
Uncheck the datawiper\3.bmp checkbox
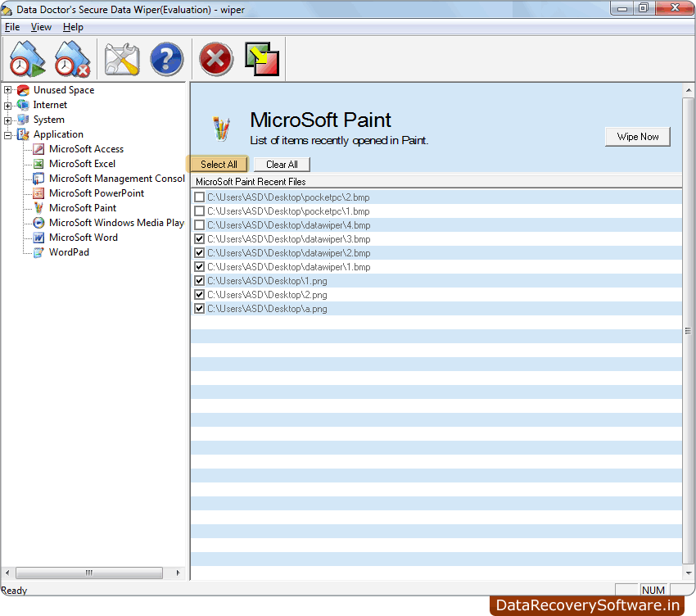[x=199, y=239]
